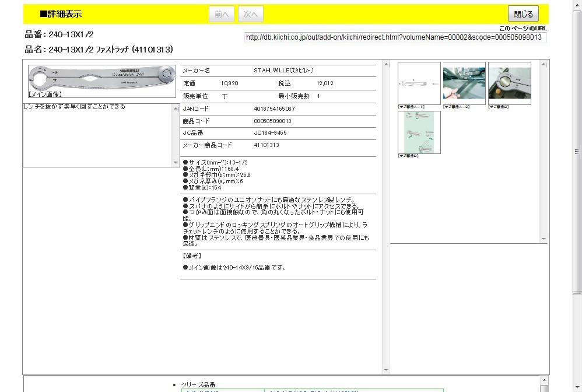Go to the previous item with 前へ
This screenshot has width=582, height=392.
[222, 14]
